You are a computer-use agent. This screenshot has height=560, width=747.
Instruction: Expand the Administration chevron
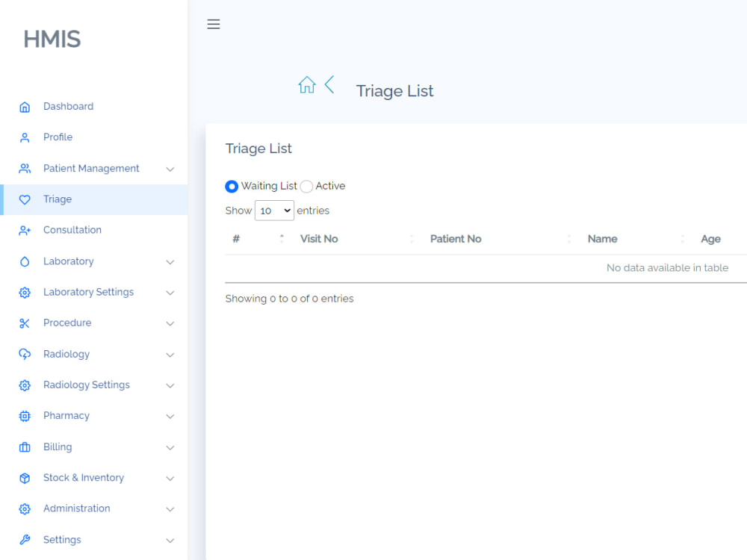tap(170, 509)
